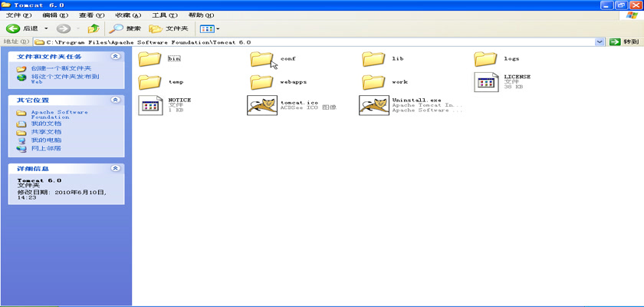Click the Search (搜索) toolbar button
Viewport: 644px width, 307px height.
click(125, 28)
